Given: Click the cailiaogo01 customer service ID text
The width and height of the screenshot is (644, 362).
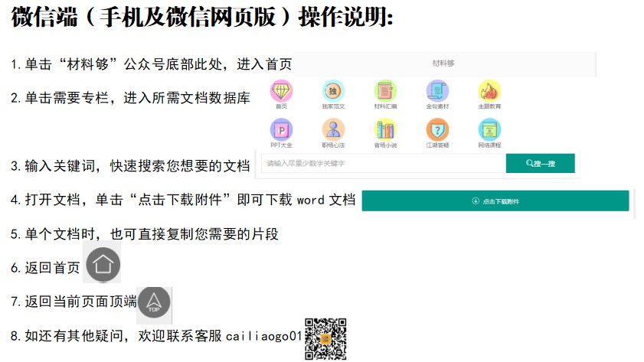Looking at the screenshot, I should (264, 336).
